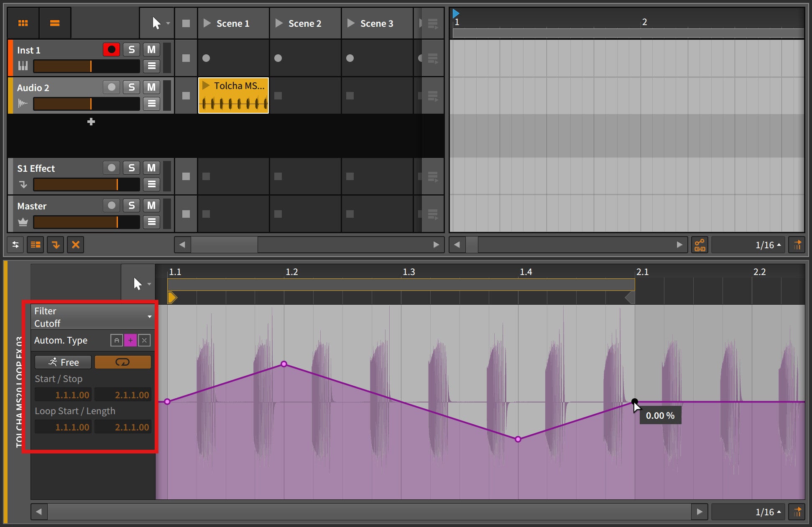Disarm recording on the Inst 1 track
The image size is (812, 527).
click(111, 50)
